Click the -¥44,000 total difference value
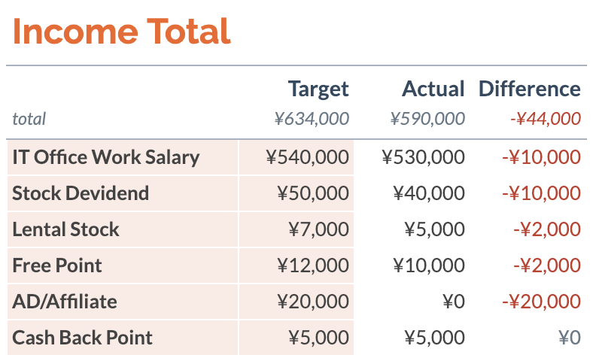 546,119
